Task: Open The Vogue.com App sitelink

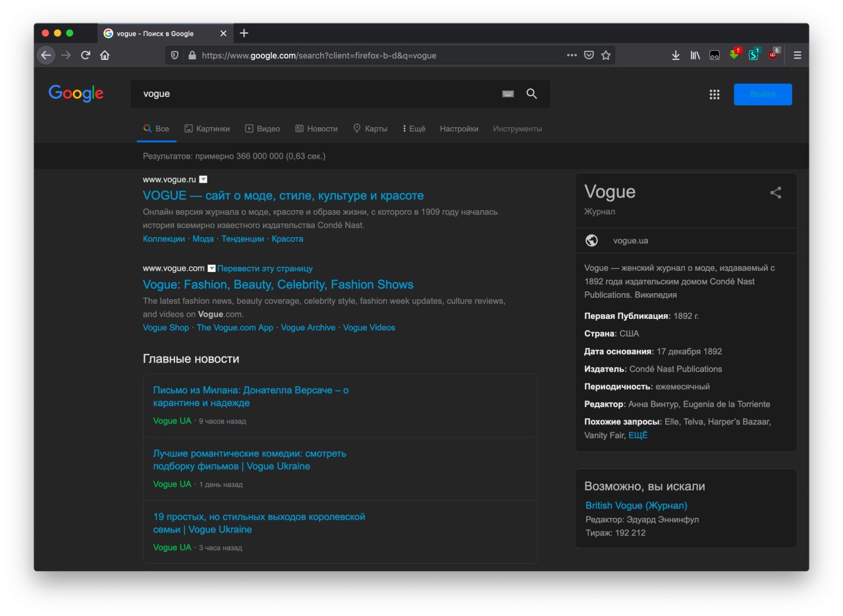Action: click(234, 327)
